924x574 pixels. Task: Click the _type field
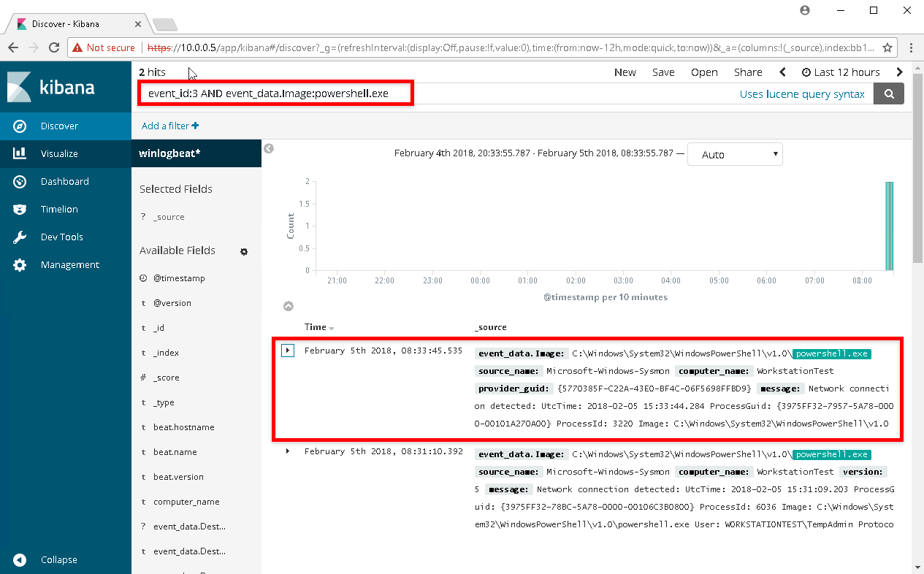164,402
